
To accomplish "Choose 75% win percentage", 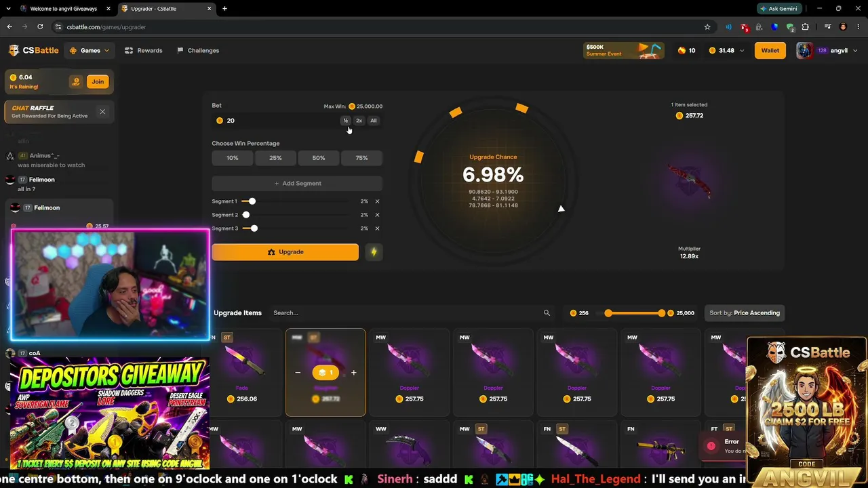I will 361,158.
